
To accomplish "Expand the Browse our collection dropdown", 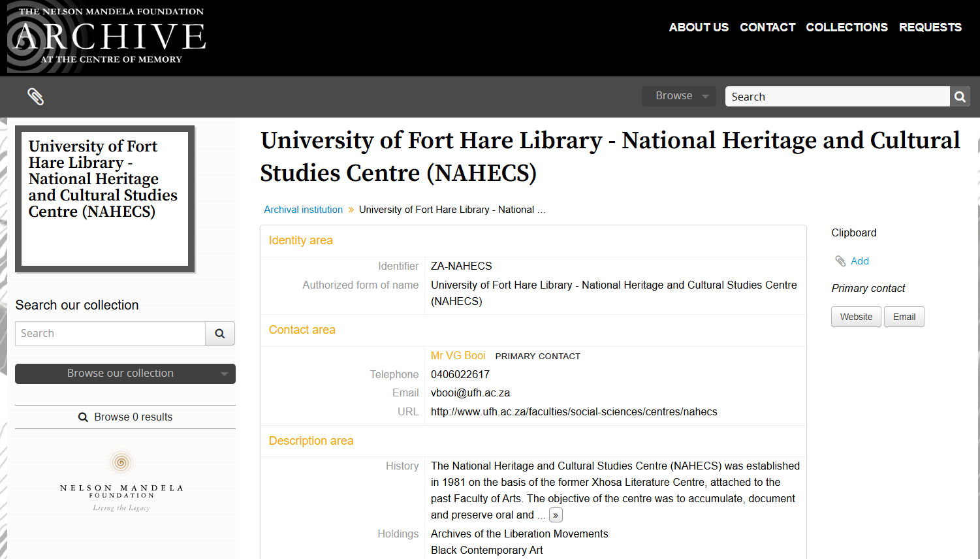I will coord(125,374).
